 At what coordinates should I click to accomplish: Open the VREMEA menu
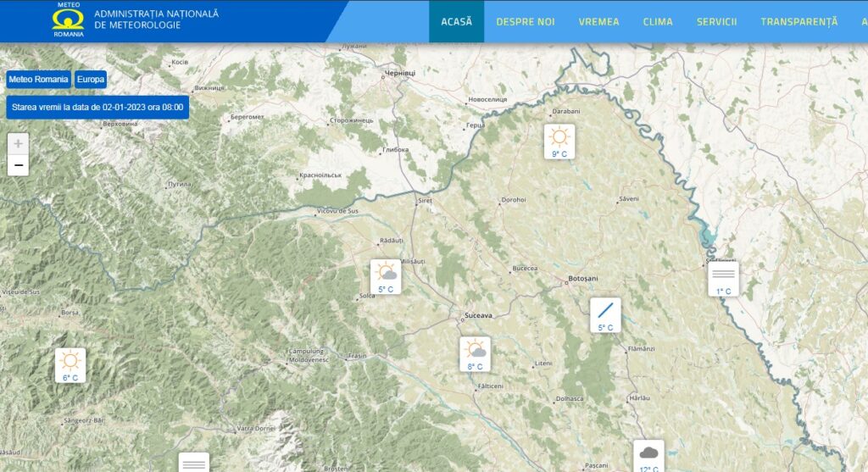[598, 22]
